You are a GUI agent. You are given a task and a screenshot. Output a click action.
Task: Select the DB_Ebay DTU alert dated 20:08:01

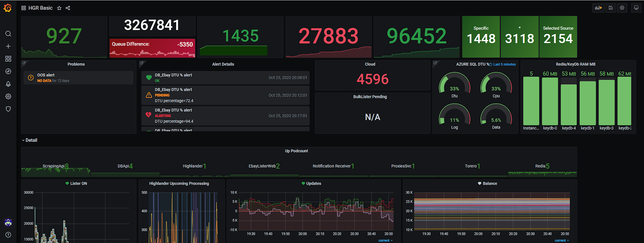tap(225, 78)
